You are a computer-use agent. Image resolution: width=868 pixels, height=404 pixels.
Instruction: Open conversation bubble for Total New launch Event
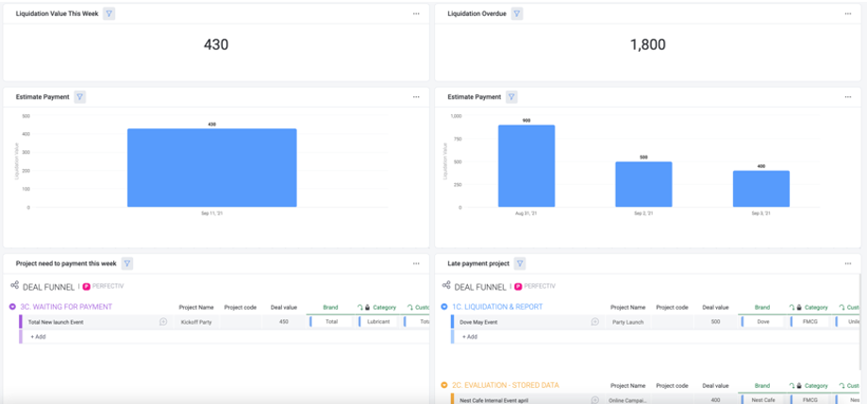click(x=163, y=322)
